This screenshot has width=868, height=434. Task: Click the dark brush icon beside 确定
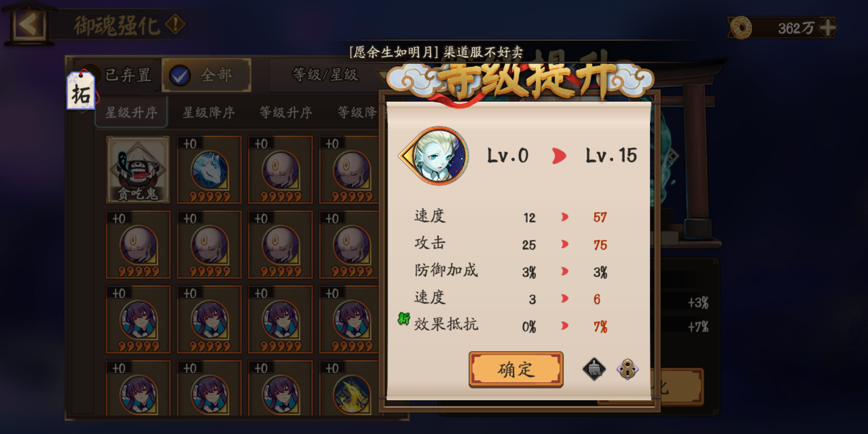[594, 369]
